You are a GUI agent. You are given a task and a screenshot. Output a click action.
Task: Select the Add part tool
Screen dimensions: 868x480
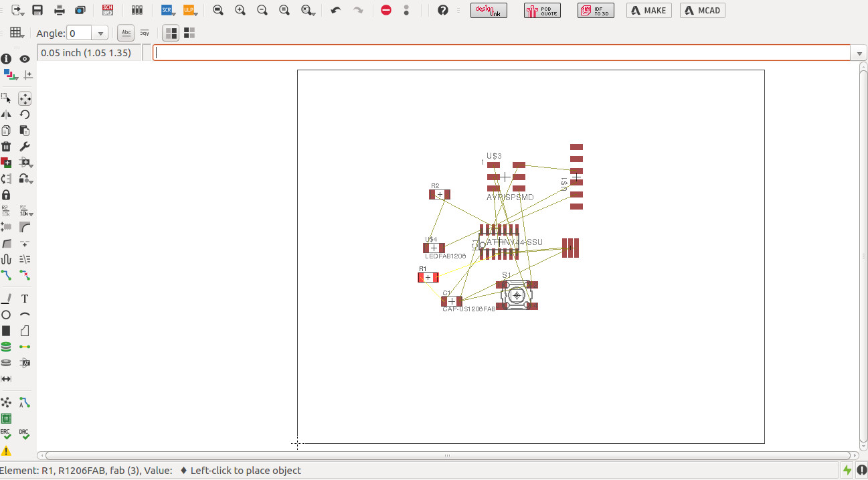click(x=6, y=163)
